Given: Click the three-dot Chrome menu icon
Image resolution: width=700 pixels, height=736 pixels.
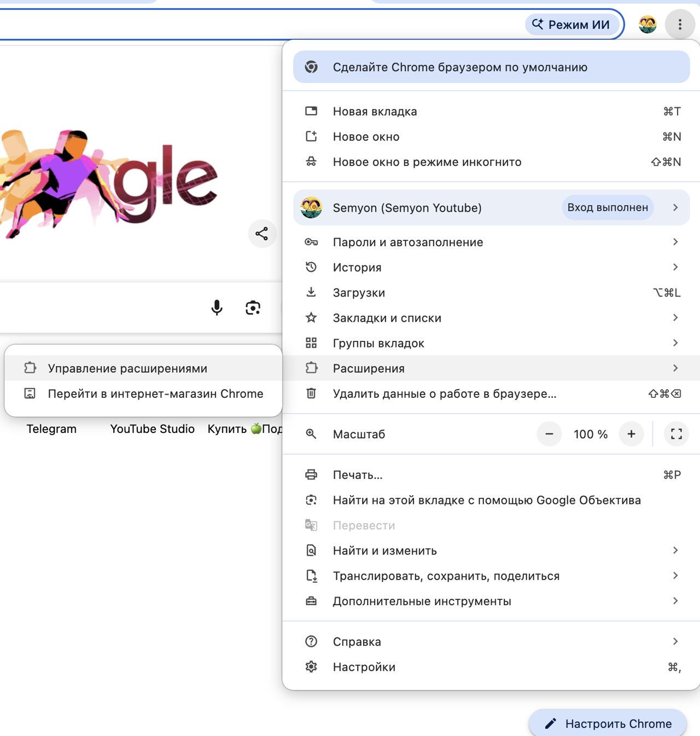Looking at the screenshot, I should click(680, 25).
